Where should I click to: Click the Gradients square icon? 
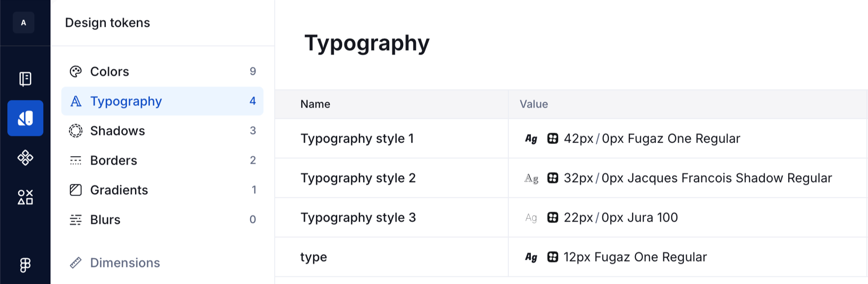(x=76, y=190)
